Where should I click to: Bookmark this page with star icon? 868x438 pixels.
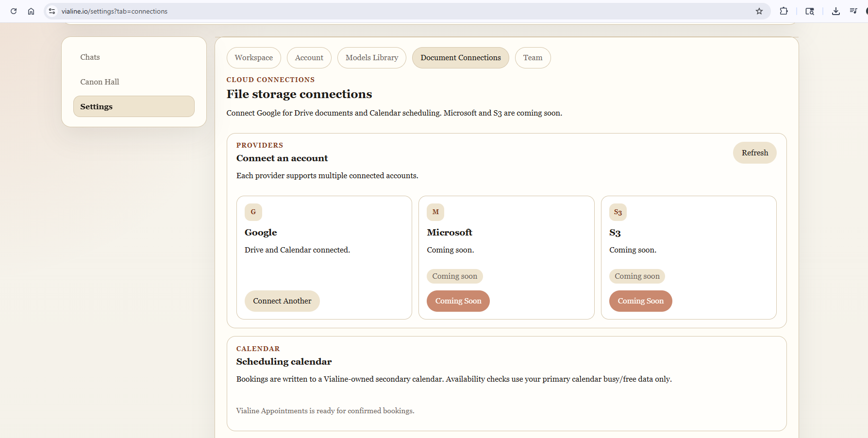(x=759, y=11)
